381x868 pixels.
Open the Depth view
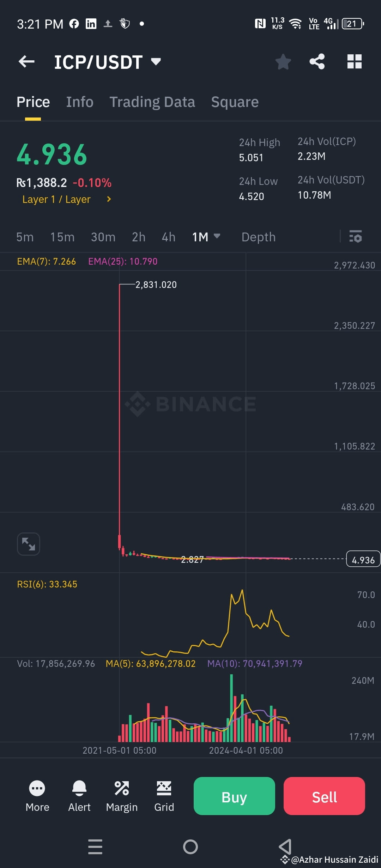click(258, 237)
